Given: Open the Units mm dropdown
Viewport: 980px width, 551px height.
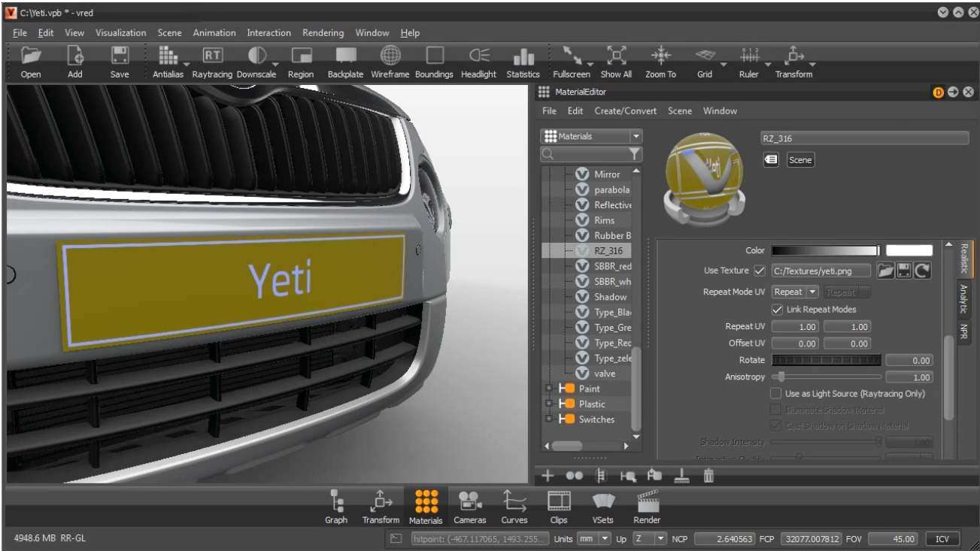Looking at the screenshot, I should tap(595, 539).
